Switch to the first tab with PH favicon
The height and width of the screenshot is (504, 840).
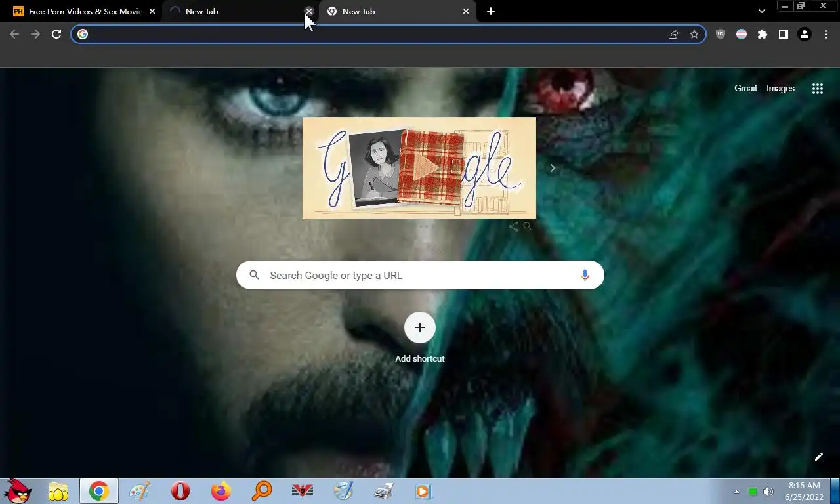(x=84, y=11)
